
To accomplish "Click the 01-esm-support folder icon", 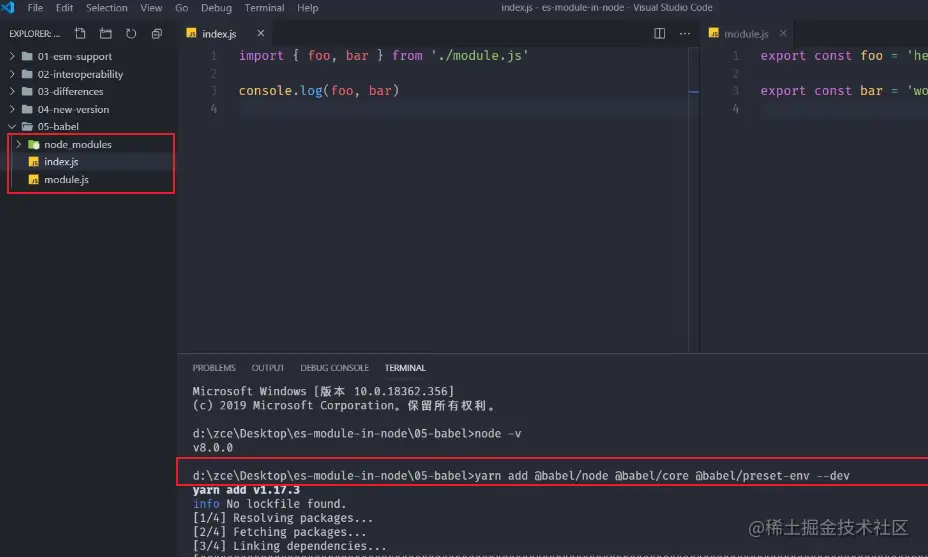I will click(27, 56).
